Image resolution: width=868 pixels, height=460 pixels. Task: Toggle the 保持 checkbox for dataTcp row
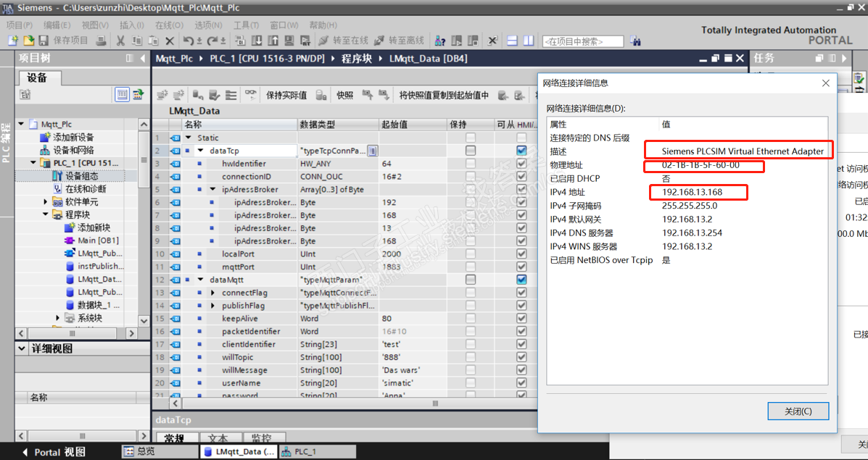[470, 151]
